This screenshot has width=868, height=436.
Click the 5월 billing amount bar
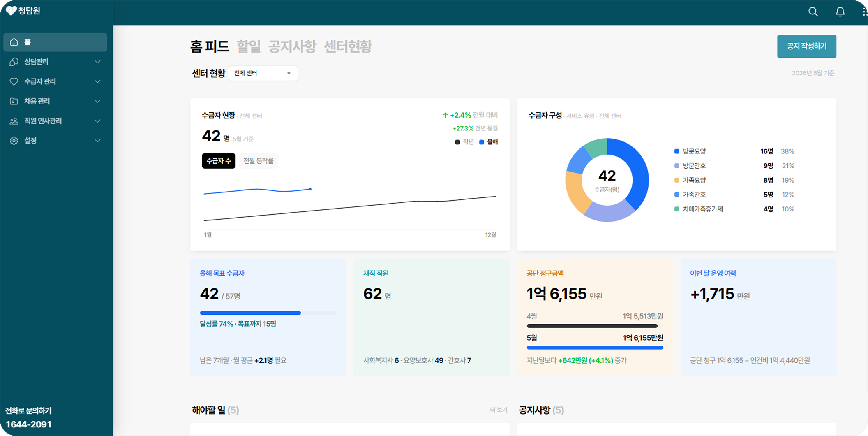pyautogui.click(x=595, y=348)
